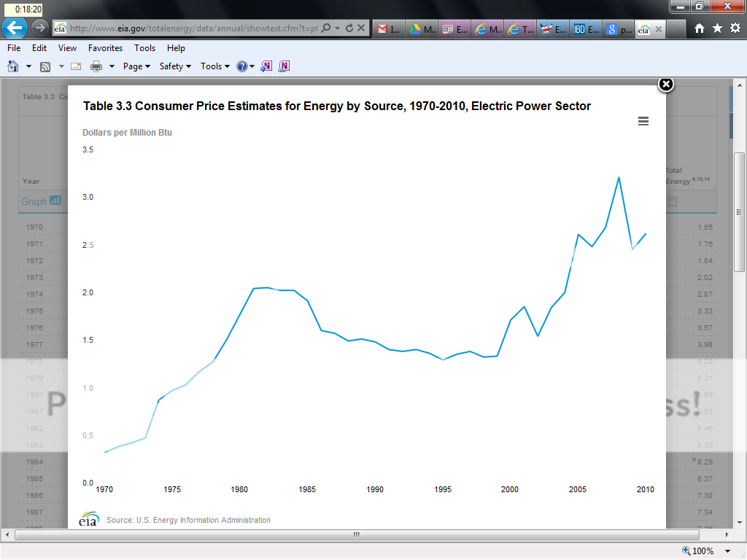This screenshot has height=560, width=747.
Task: Open Favorites star icon at top right
Action: click(717, 28)
